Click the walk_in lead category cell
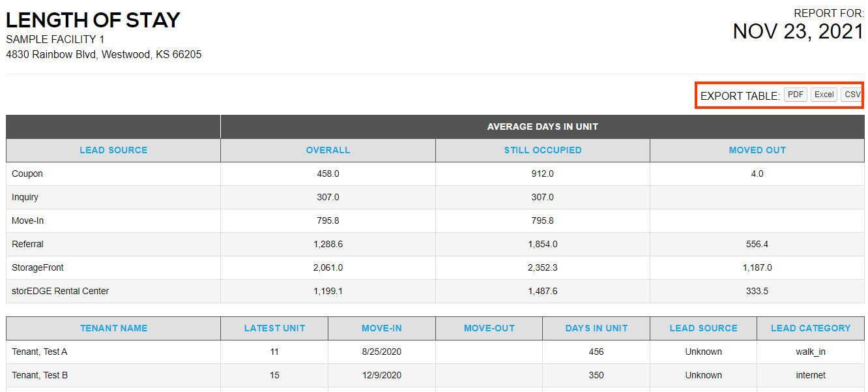This screenshot has height=392, width=868. click(811, 352)
